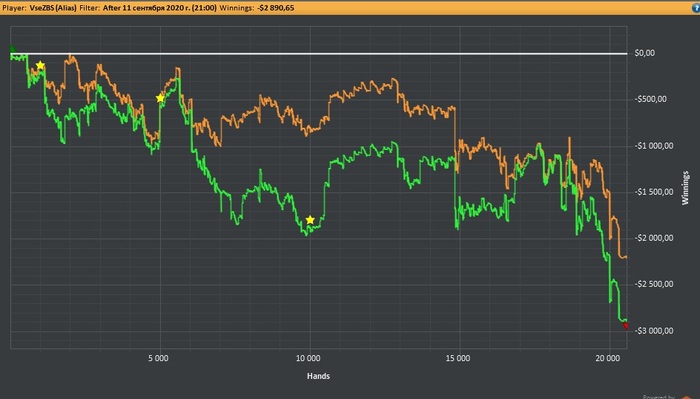Click the 'Winnings' vertical axis title
Viewport: 700px width, 399px height.
tap(685, 188)
